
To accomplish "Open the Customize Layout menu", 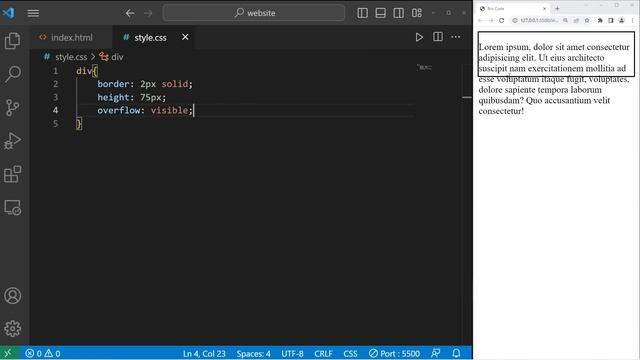I will [417, 13].
